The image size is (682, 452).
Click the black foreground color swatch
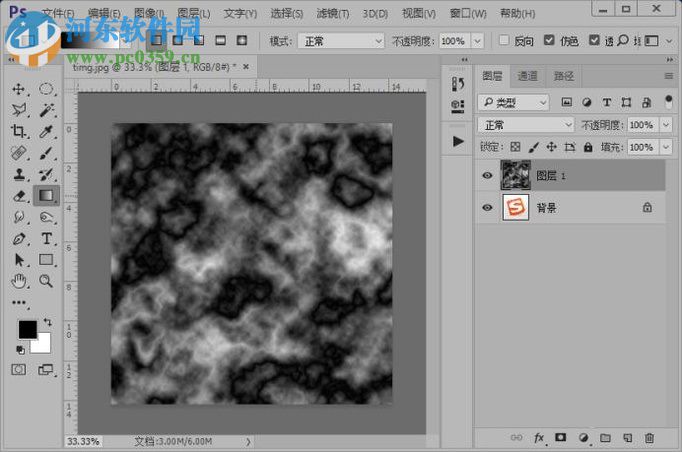[x=27, y=329]
